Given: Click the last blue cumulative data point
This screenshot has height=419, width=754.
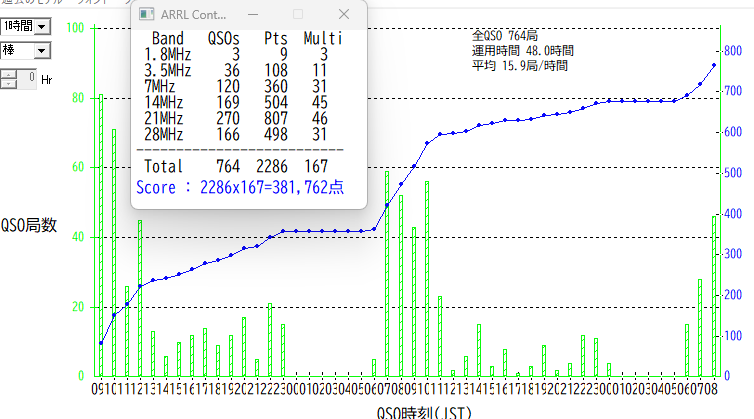Looking at the screenshot, I should 714,65.
